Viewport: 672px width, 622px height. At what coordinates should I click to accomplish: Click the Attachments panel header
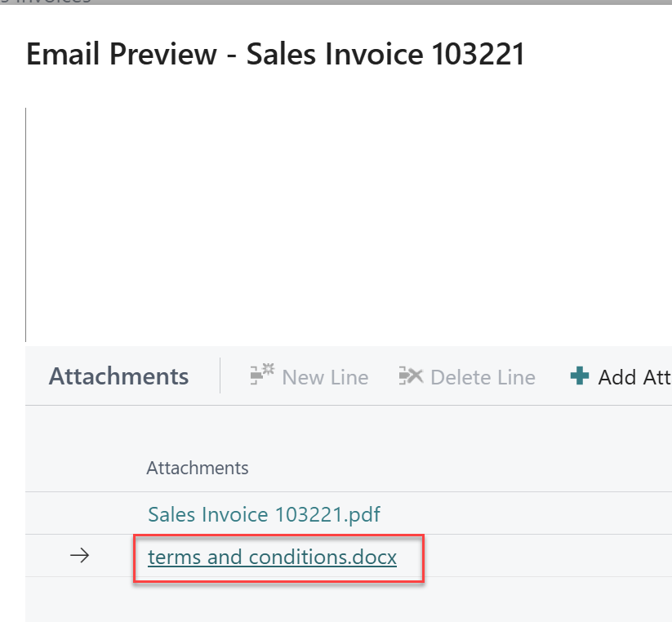[x=118, y=376]
